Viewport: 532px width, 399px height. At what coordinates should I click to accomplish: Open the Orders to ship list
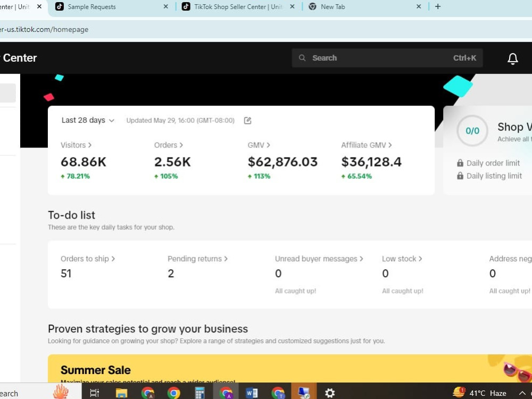tap(88, 259)
